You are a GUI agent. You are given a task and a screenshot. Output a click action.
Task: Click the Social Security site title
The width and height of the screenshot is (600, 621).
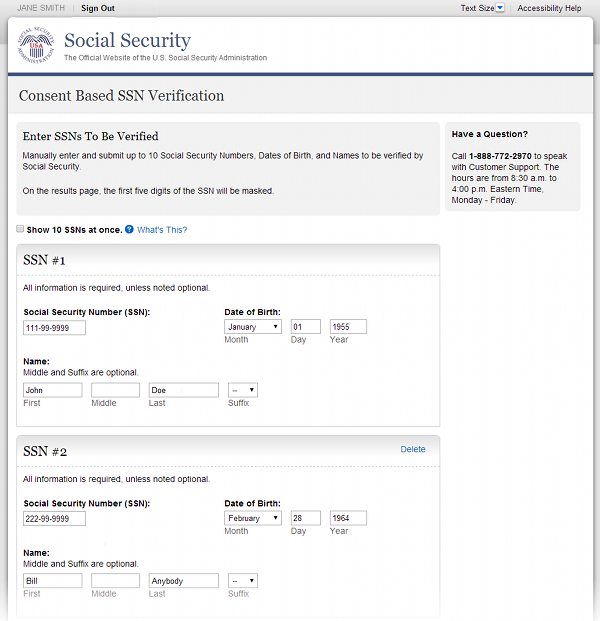(x=127, y=41)
